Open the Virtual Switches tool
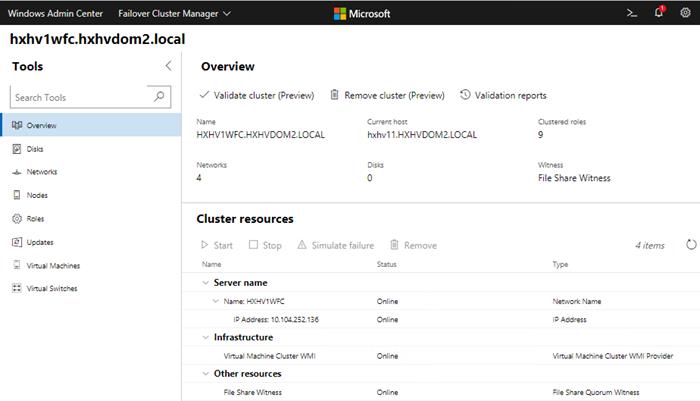The image size is (700, 401). tap(91, 288)
